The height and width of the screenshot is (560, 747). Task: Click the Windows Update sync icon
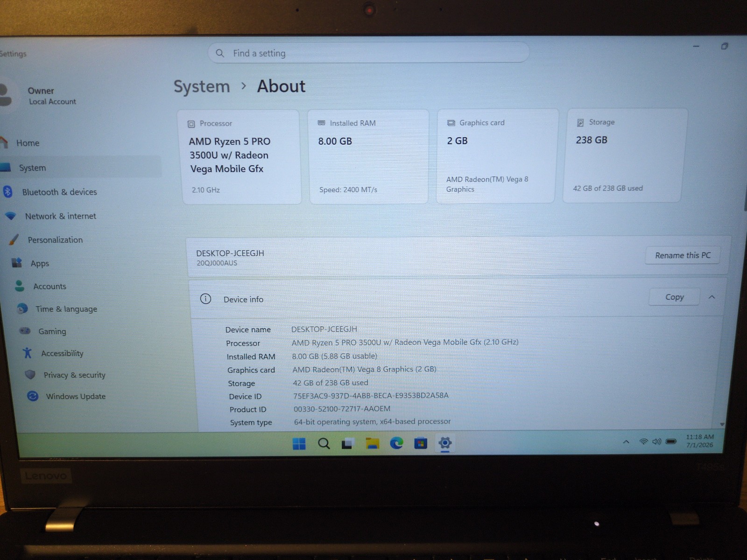tap(33, 396)
